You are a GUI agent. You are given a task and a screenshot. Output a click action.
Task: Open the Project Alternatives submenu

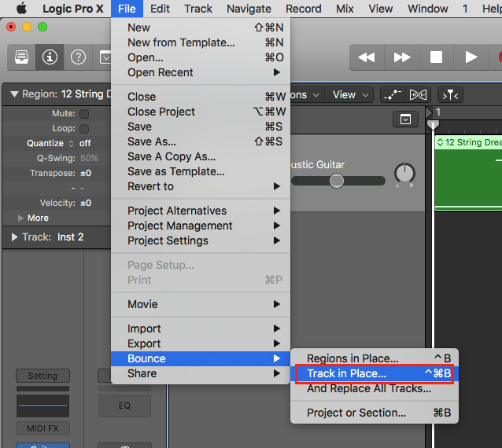coord(201,211)
